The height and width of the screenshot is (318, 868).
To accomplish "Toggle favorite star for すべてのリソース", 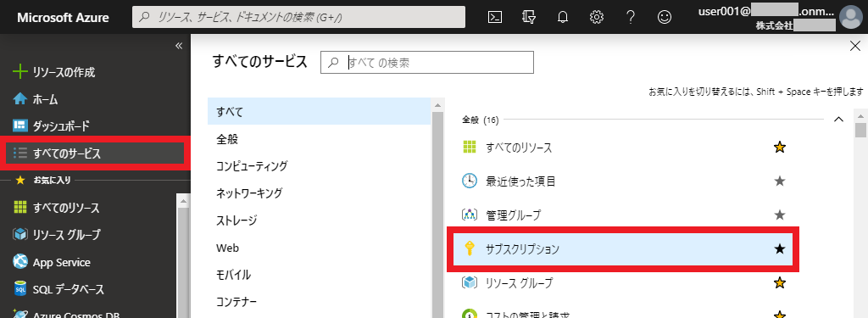I will (x=780, y=148).
